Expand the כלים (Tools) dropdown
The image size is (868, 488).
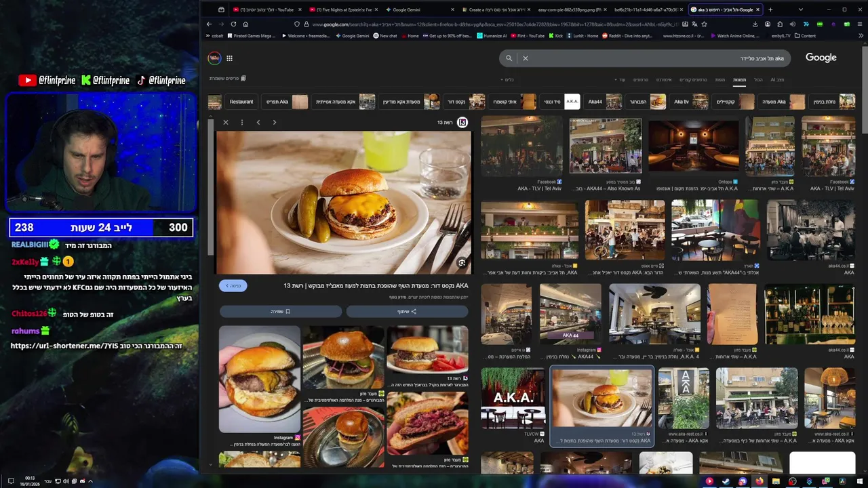pyautogui.click(x=507, y=80)
